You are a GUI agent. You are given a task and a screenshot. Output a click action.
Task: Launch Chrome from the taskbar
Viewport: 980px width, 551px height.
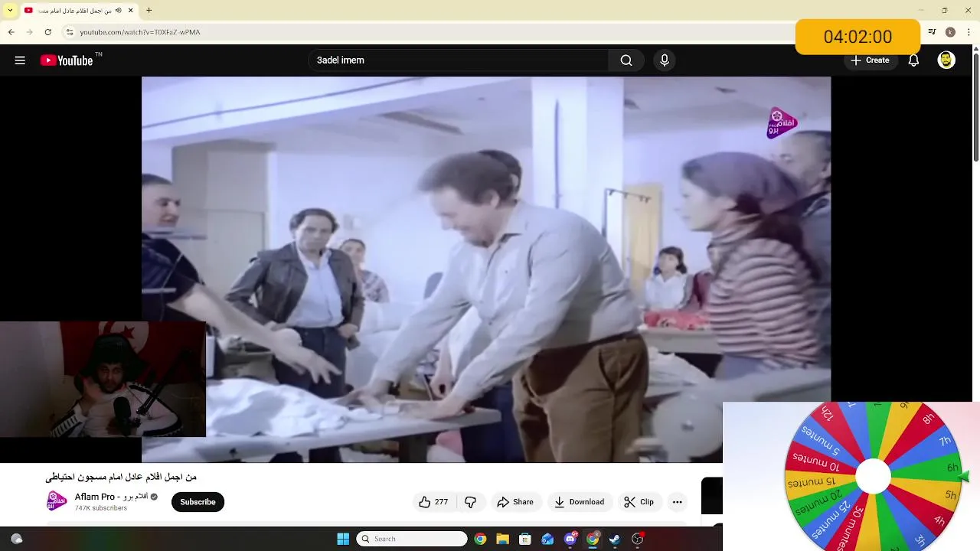pyautogui.click(x=480, y=539)
